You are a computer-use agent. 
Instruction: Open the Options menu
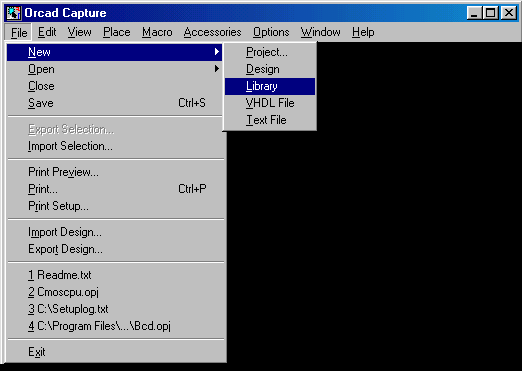pos(271,32)
